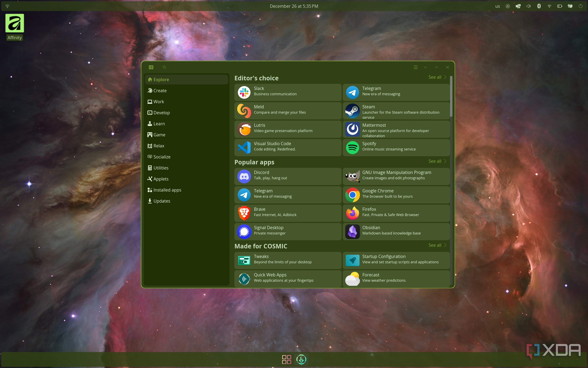Open the Quick Web Apps card
588x368 pixels.
tap(288, 279)
